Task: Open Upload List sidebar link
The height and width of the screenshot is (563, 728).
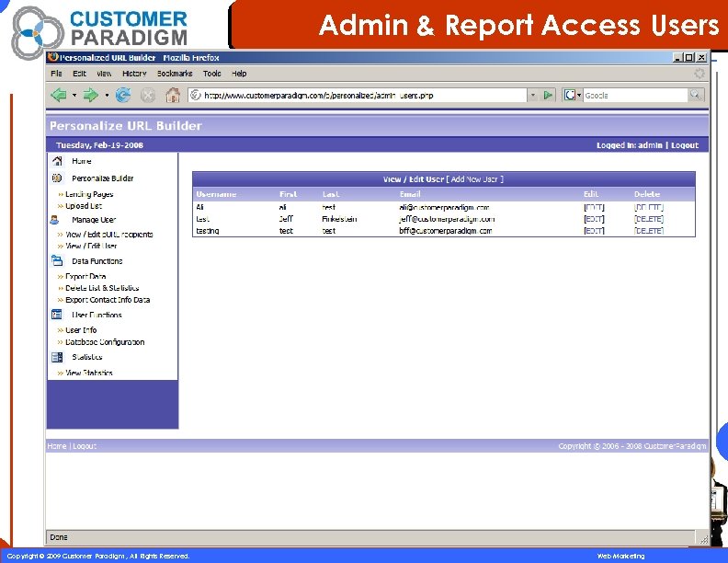Action: click(x=84, y=206)
